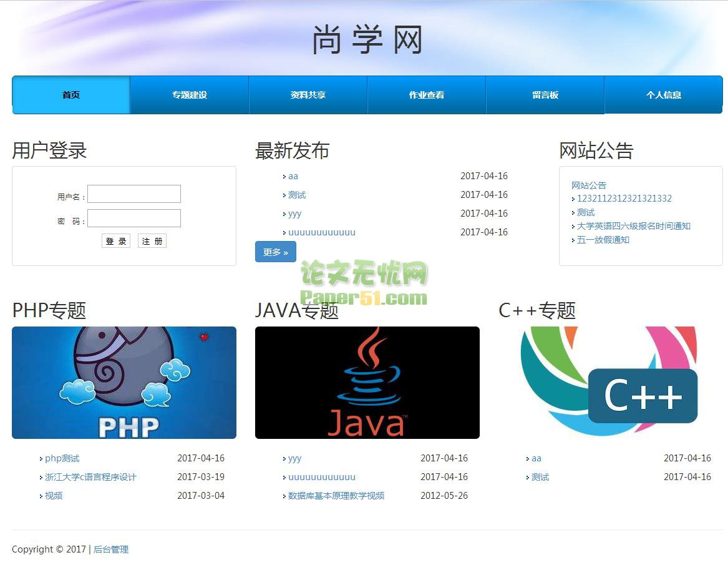Click the date 2012-05-26 beside 数据库基本原理教学视频
Image resolution: width=728 pixels, height=565 pixels.
tap(444, 495)
